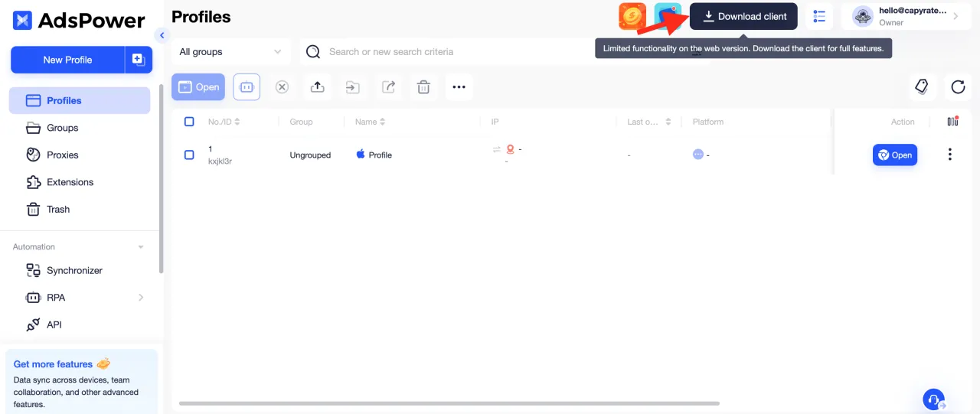Click the delete trash toolbar icon
The width and height of the screenshot is (980, 414).
423,87
